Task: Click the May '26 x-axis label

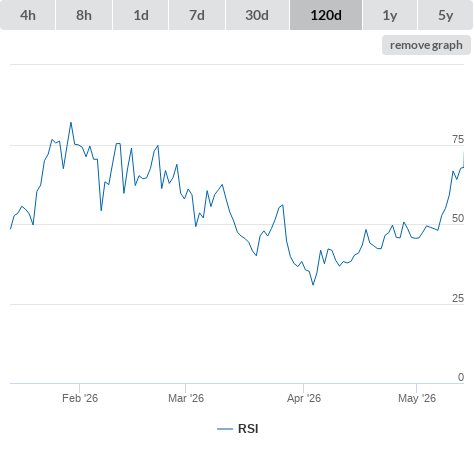Action: coord(417,398)
